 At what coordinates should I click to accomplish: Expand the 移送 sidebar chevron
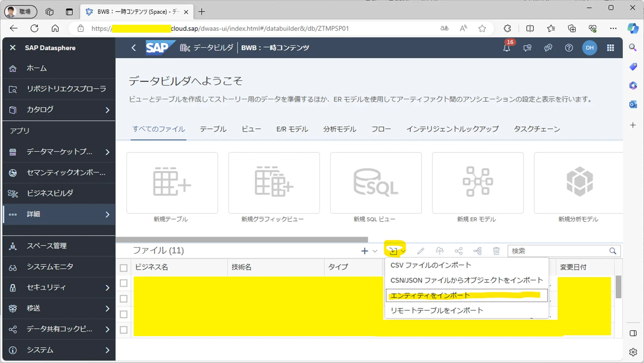107,309
